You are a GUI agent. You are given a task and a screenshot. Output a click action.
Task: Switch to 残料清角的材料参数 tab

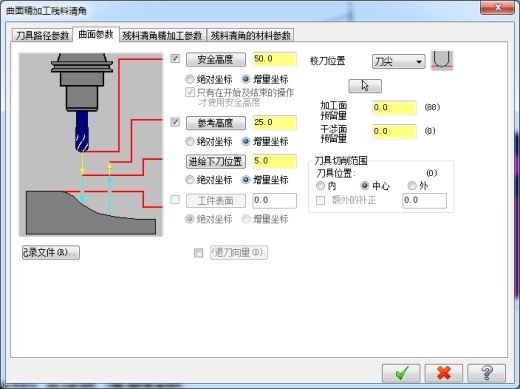click(x=250, y=35)
